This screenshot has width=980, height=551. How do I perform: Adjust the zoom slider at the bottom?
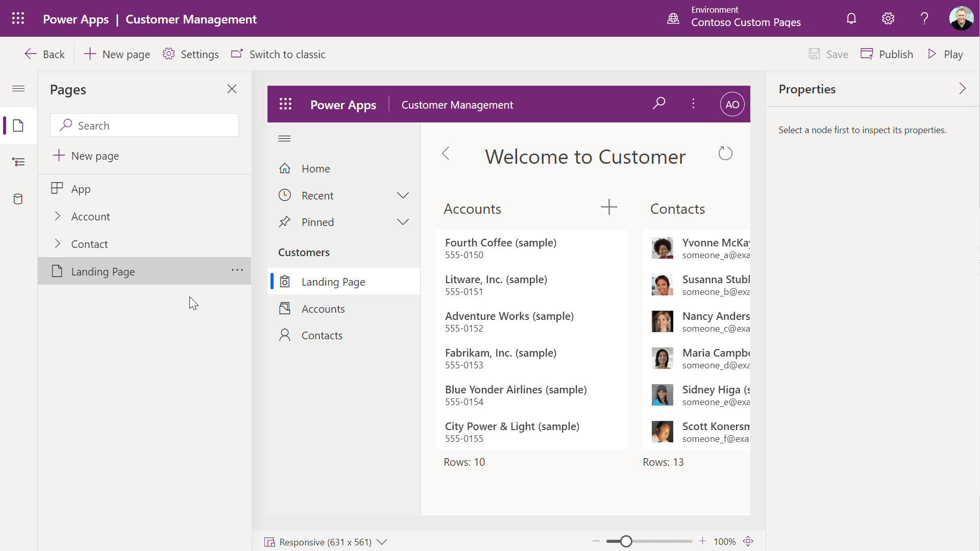pos(626,541)
